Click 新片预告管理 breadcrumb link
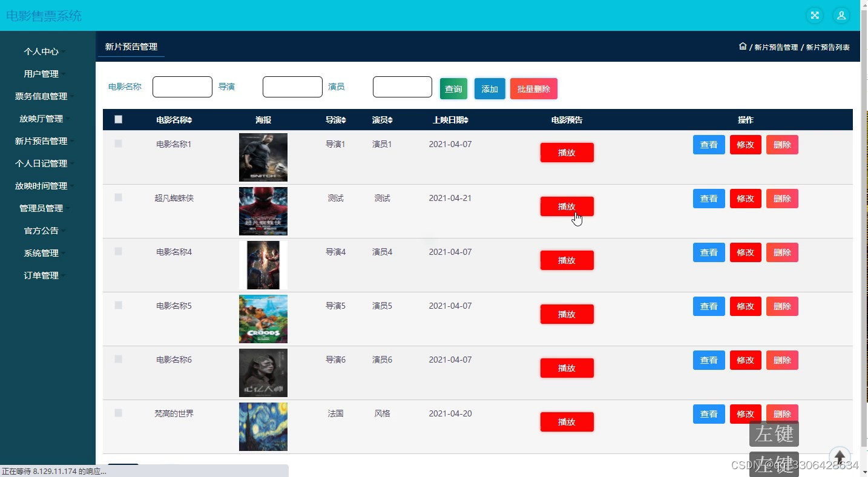868x477 pixels. pos(776,47)
